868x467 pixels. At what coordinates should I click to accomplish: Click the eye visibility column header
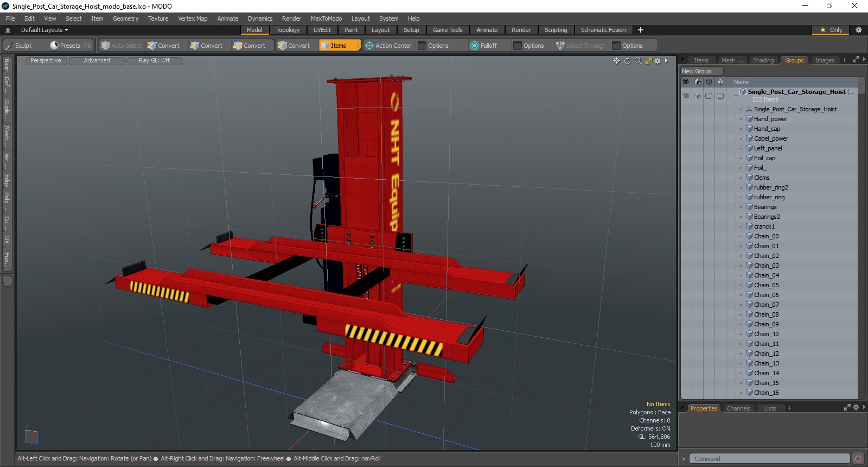686,82
